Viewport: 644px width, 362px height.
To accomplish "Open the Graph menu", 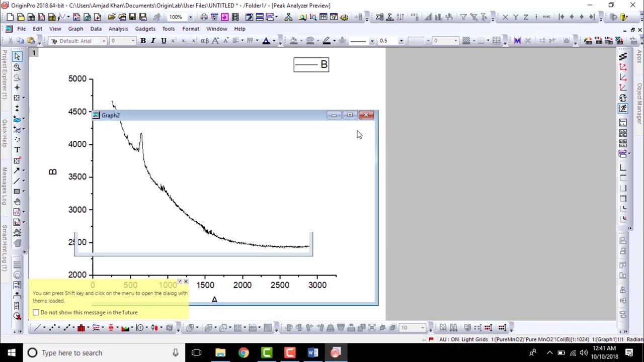I will [75, 29].
